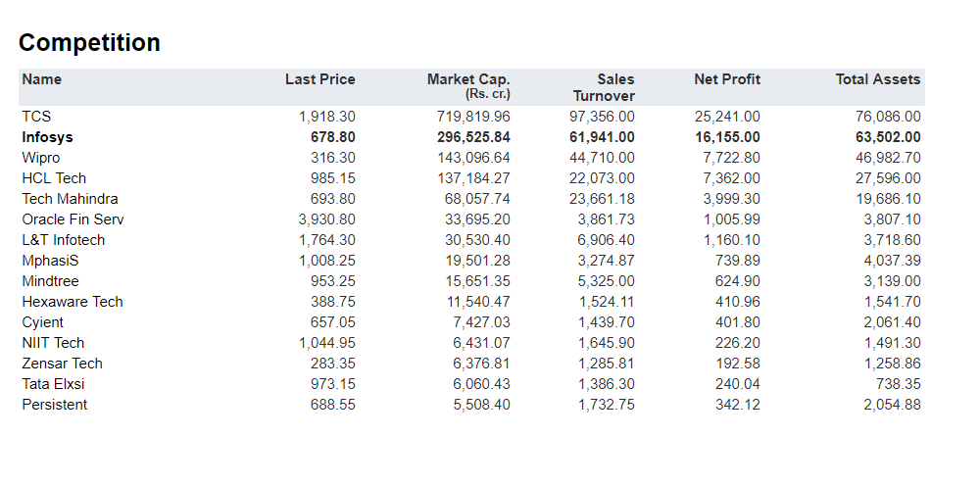Open Mindtree from the competition list

click(x=50, y=281)
